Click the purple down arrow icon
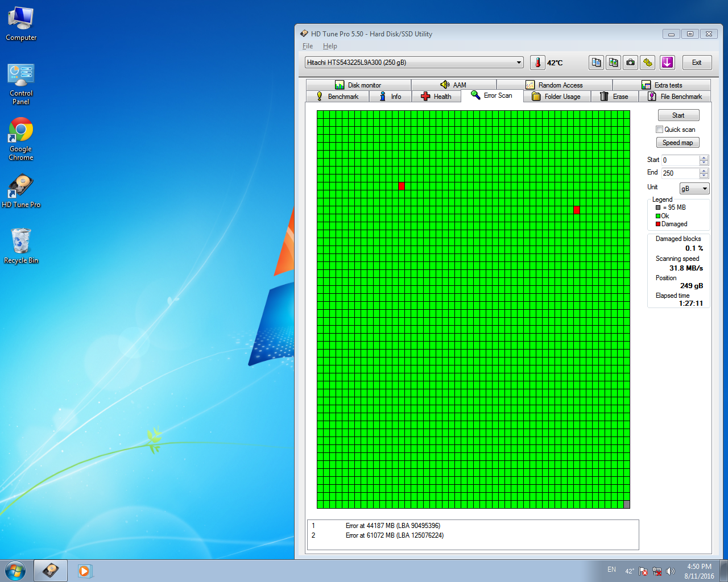 click(x=667, y=63)
